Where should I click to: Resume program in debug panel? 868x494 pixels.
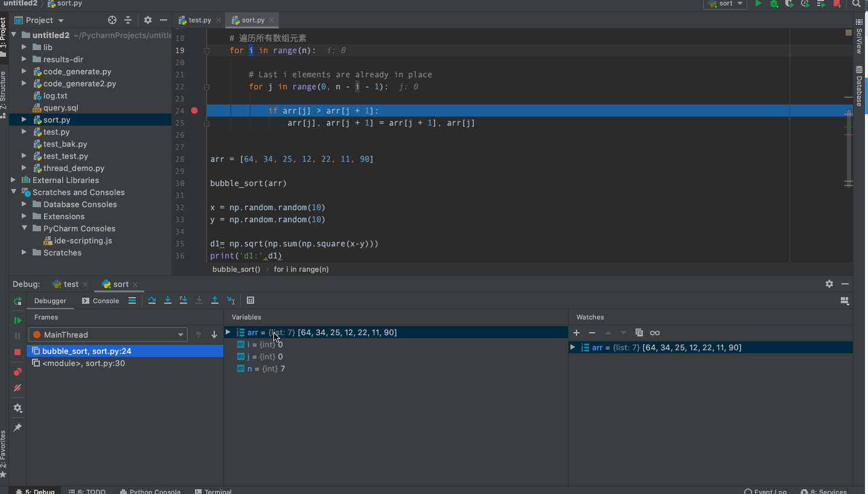pos(18,320)
